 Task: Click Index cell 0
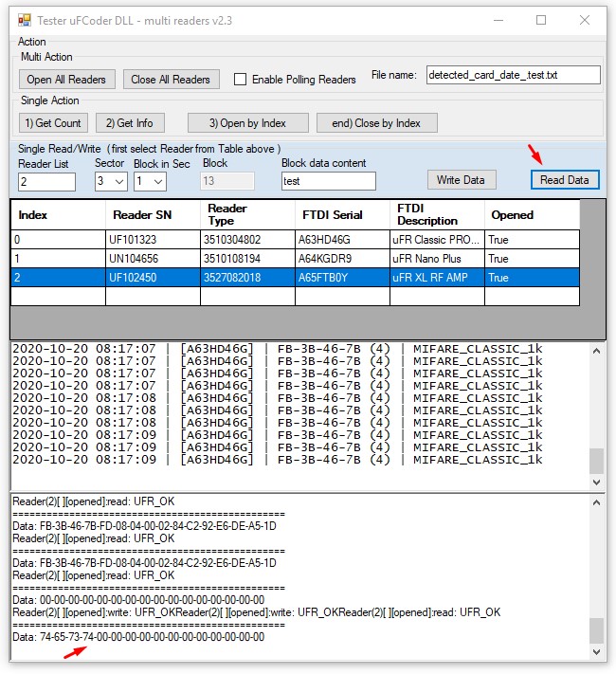click(x=59, y=240)
